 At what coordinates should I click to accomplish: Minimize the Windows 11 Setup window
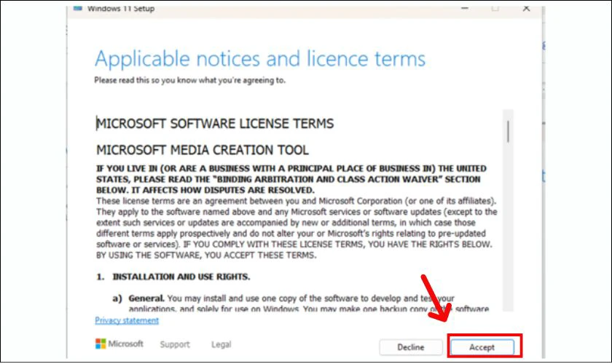click(x=465, y=8)
